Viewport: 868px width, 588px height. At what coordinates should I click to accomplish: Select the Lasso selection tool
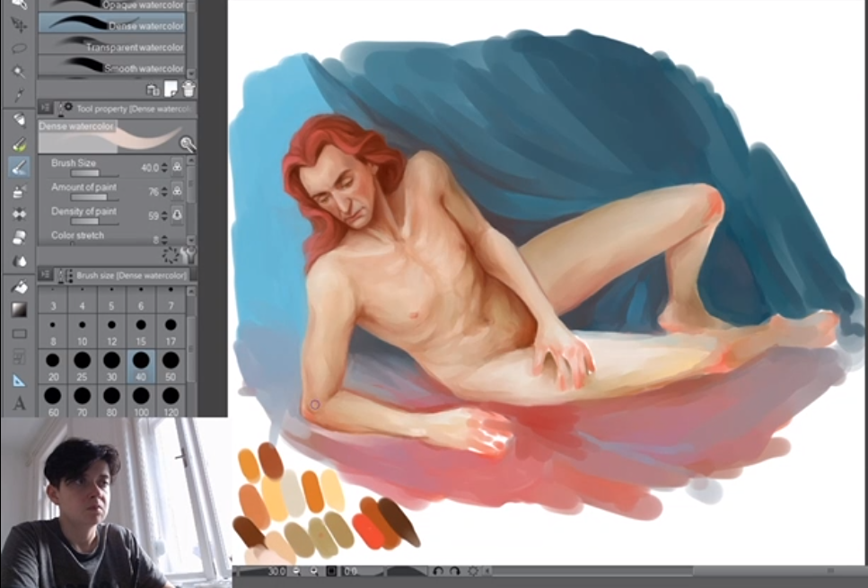[20, 48]
